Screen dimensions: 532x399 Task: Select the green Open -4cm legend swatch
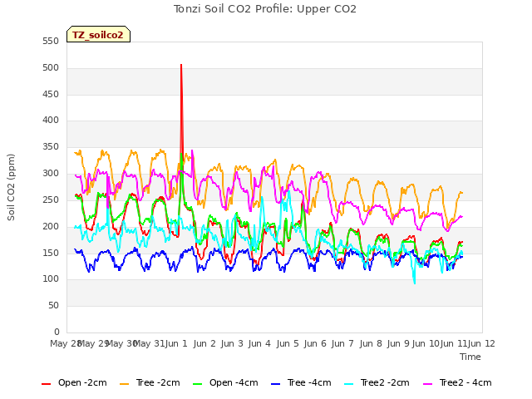[198, 384]
